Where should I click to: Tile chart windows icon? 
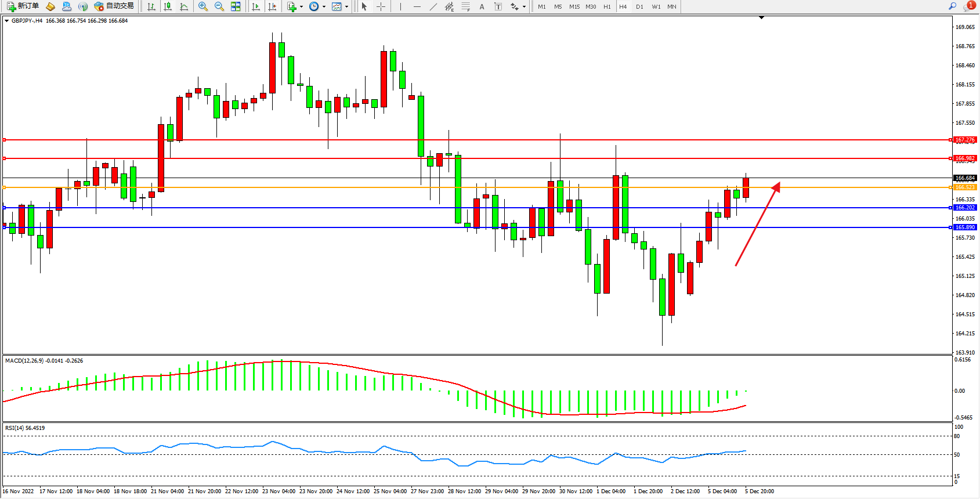236,6
